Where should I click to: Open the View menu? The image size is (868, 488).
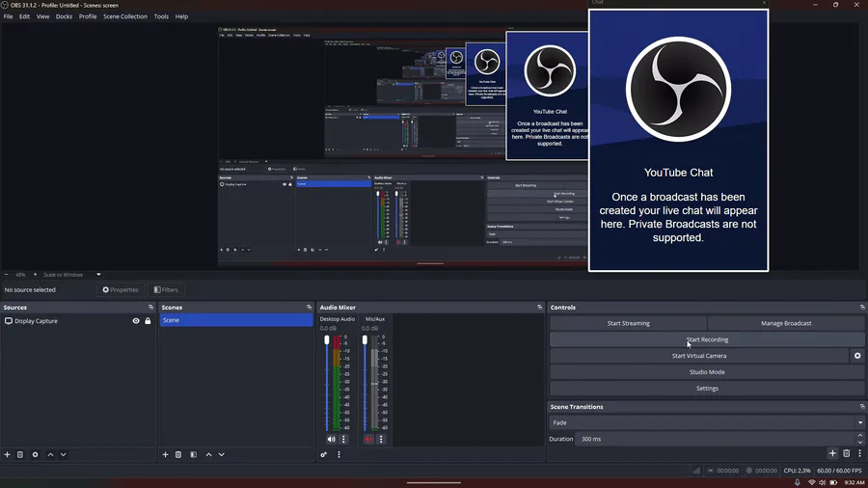(x=42, y=16)
